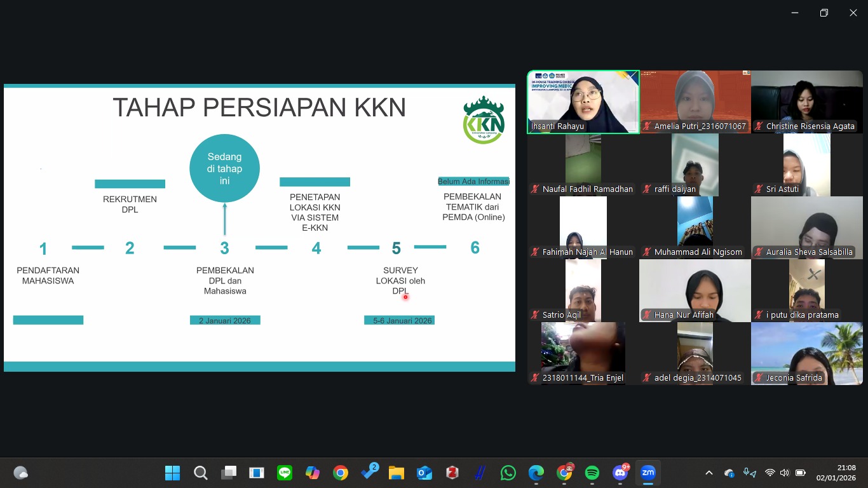The width and height of the screenshot is (868, 488).
Task: Select Ihsanti Rahayu's video tile
Action: [583, 102]
